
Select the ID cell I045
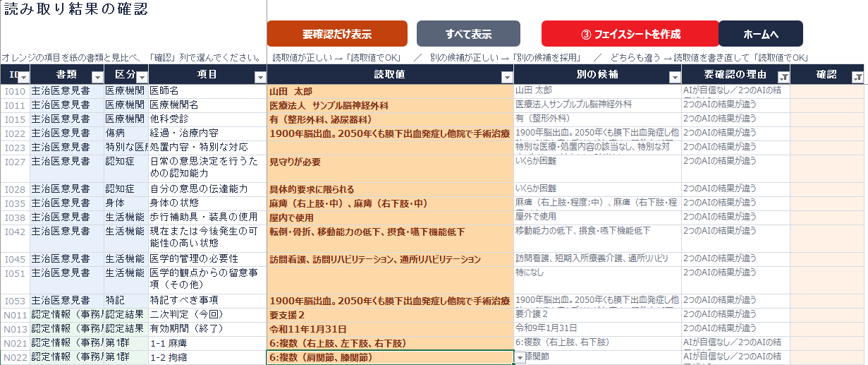tap(15, 259)
